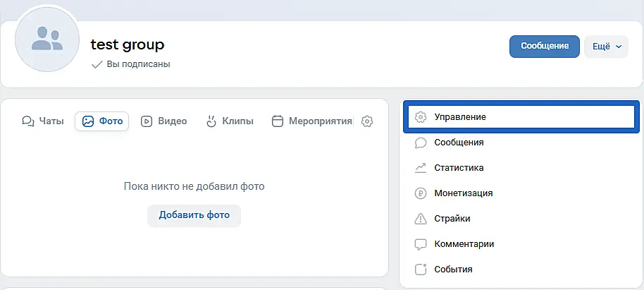Screen dimensions: 644x290
Task: Click the test group avatar placeholder
Action: coord(47,40)
